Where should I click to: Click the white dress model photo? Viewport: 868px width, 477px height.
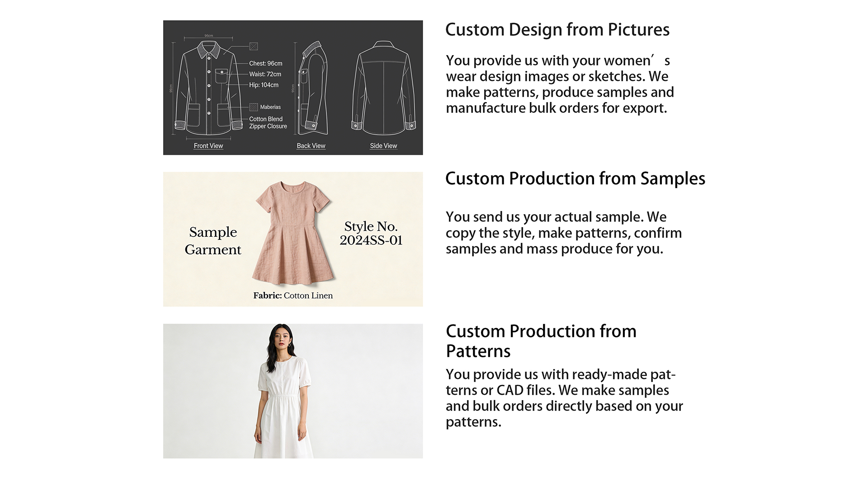[293, 391]
